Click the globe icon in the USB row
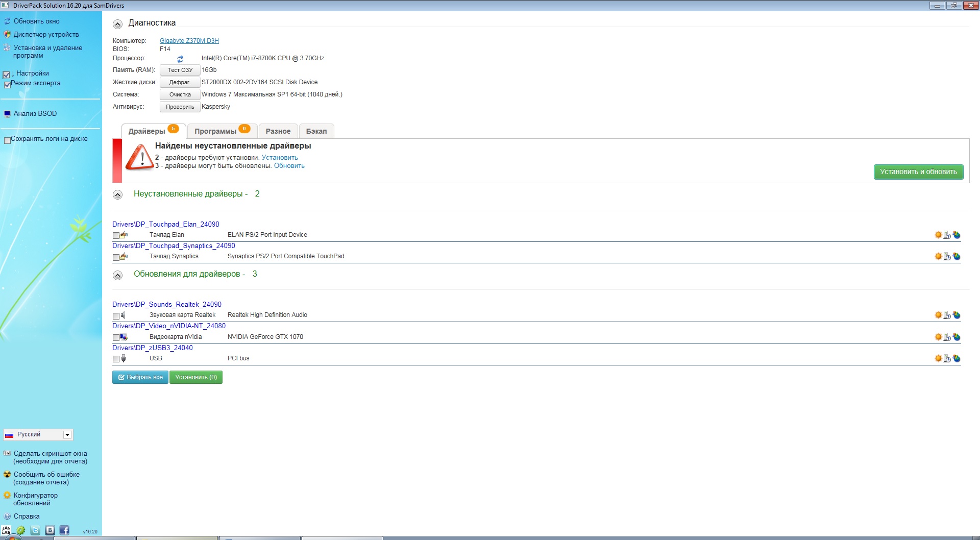The height and width of the screenshot is (540, 980). pyautogui.click(x=957, y=358)
